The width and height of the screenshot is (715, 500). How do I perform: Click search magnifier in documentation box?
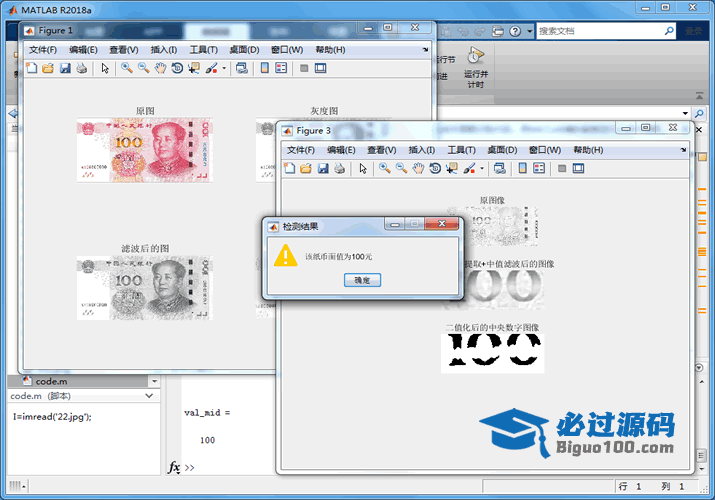[x=669, y=31]
